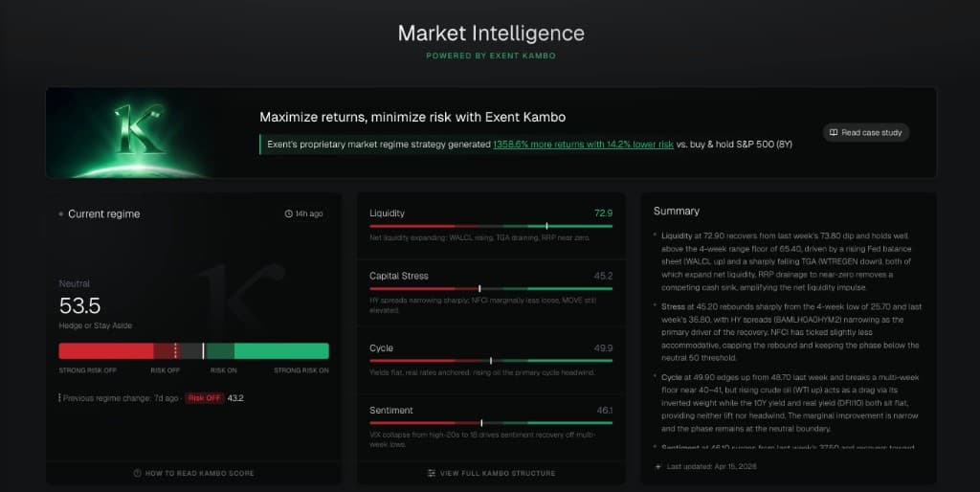Click the Previous regime change 7d ago text
Image resolution: width=980 pixels, height=492 pixels.
pyautogui.click(x=121, y=398)
